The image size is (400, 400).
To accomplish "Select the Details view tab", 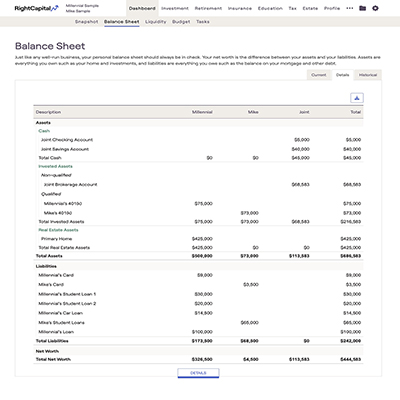I will 342,75.
